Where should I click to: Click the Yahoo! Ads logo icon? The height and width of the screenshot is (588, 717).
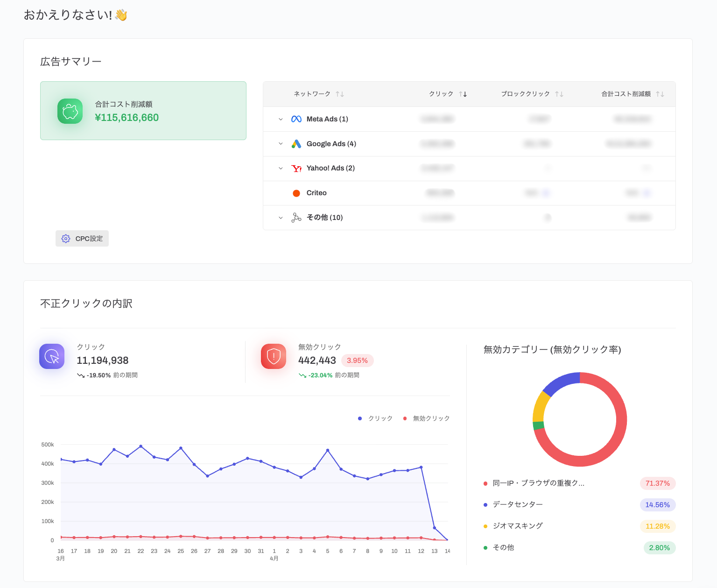point(296,169)
